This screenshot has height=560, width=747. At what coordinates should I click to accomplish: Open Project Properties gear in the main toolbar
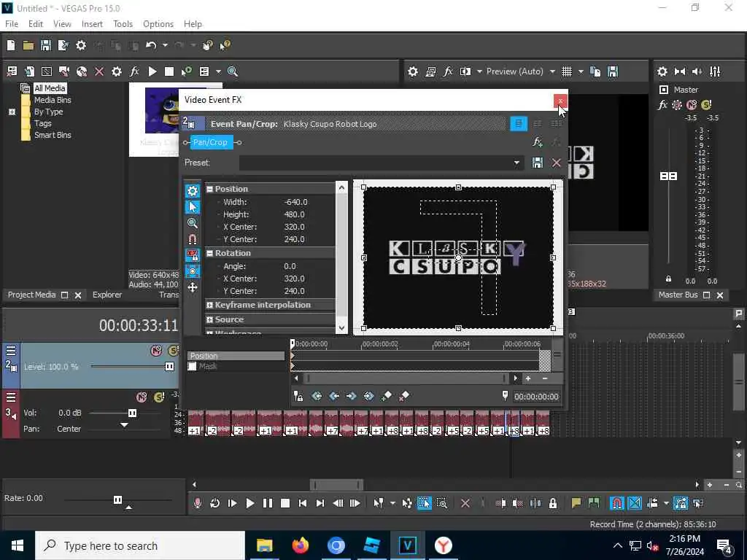81,45
